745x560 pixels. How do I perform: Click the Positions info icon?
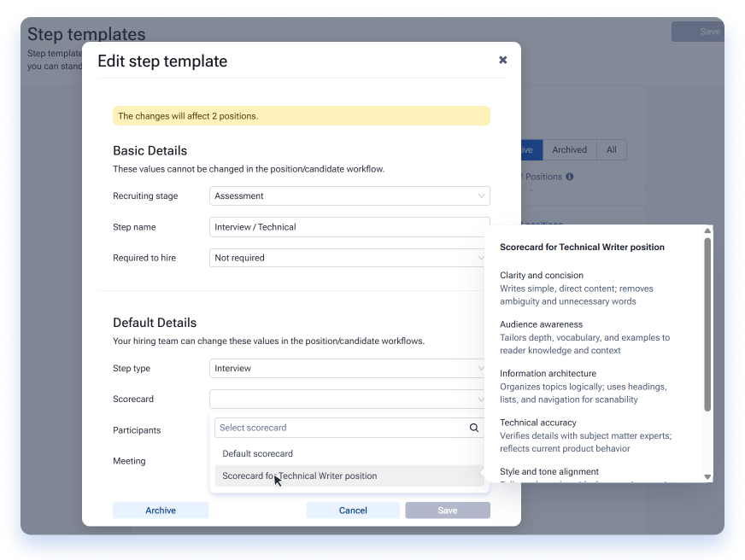(570, 177)
